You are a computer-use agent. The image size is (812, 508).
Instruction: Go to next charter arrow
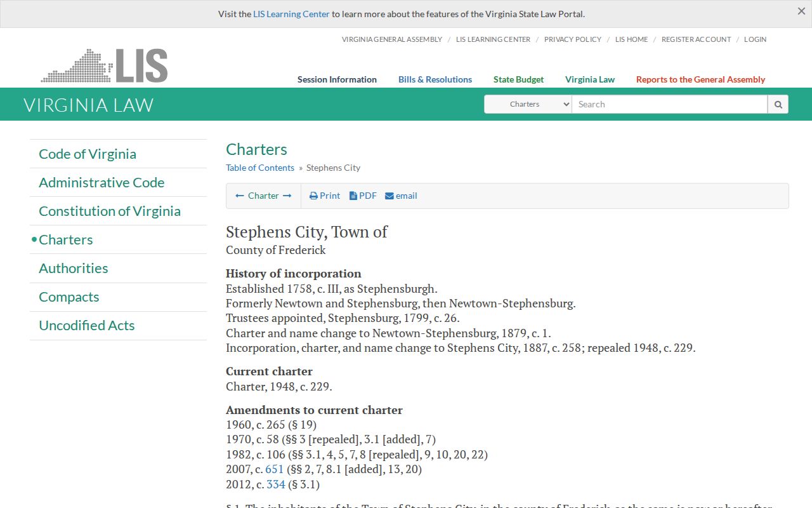[x=287, y=196]
